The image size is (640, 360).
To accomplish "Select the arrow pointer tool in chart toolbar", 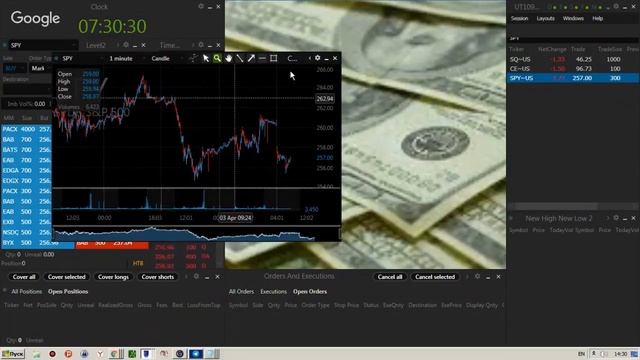I will pos(206,58).
